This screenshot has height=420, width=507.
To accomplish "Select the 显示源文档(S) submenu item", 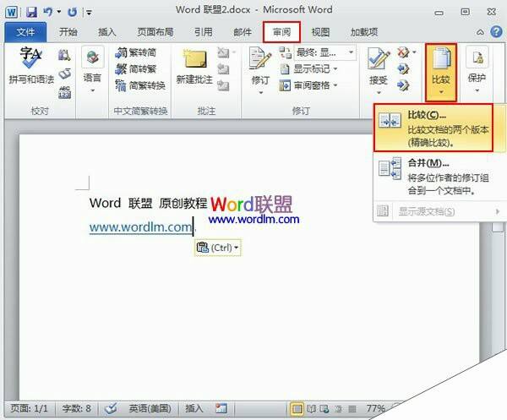I will tap(439, 211).
